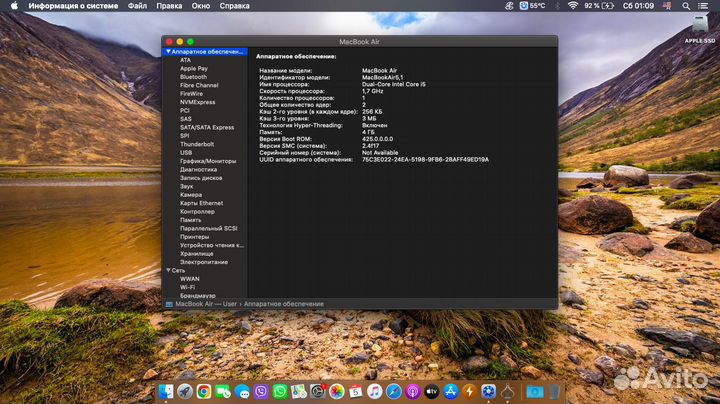720x404 pixels.
Task: Click Dual-Core Intel Core i5 value
Action: point(394,84)
